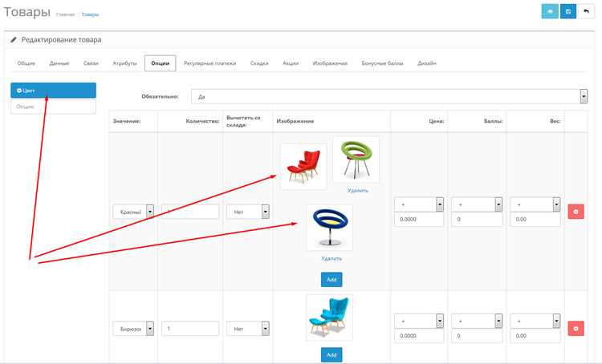602x364 pixels.
Task: Open price prefix dropdown in Красный row
Action: (419, 204)
